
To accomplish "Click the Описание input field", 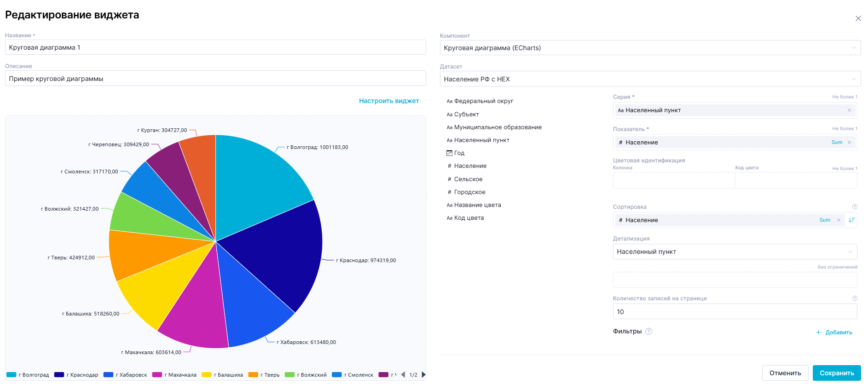I will (x=215, y=79).
